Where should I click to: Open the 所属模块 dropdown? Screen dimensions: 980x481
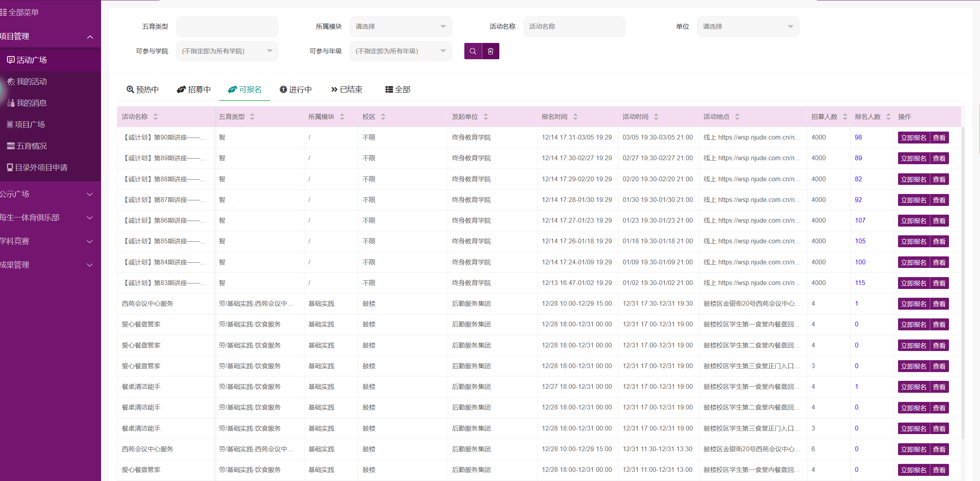pos(400,27)
